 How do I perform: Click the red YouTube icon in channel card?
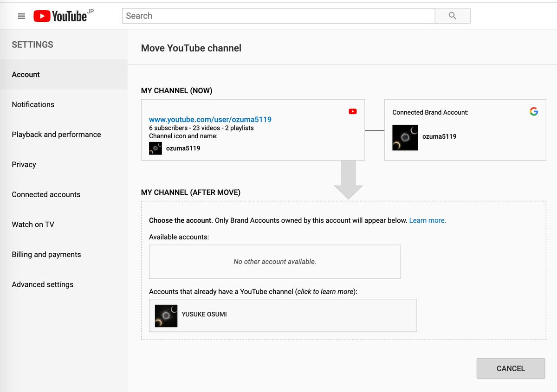[353, 111]
